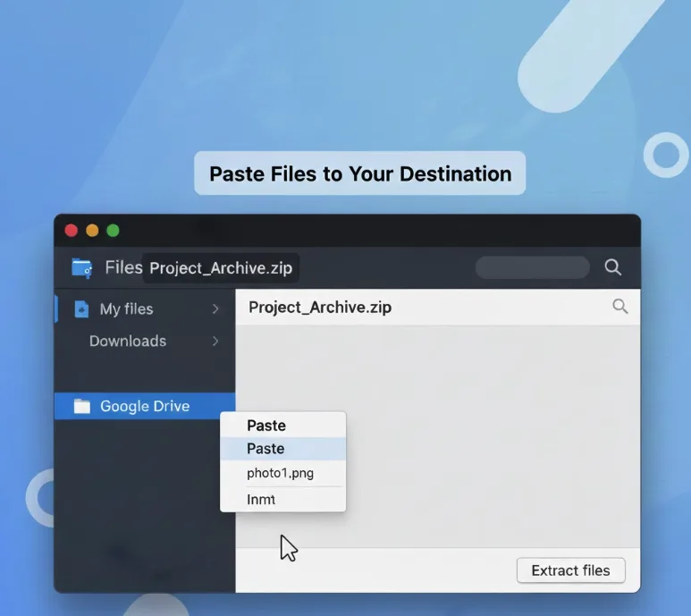Select the Inmt entry in context menu
This screenshot has width=691, height=616.
tap(261, 500)
